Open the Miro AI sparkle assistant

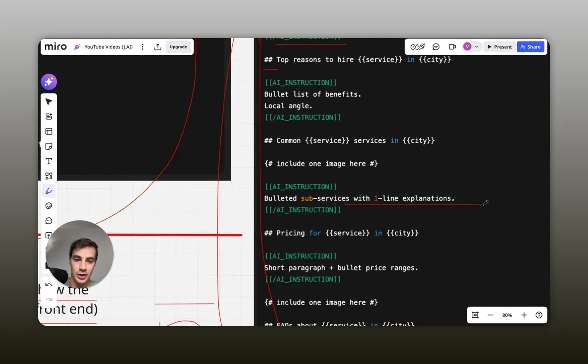(49, 82)
